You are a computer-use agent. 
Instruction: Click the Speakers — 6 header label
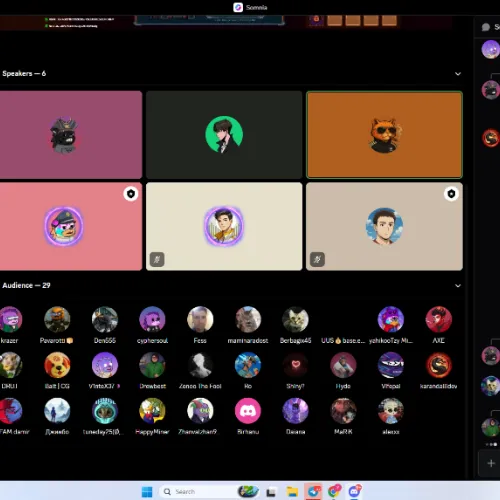coord(24,74)
